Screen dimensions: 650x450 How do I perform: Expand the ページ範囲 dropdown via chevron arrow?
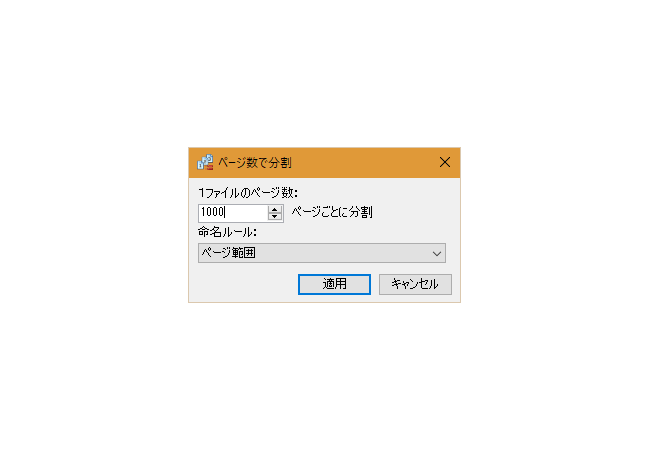point(437,253)
